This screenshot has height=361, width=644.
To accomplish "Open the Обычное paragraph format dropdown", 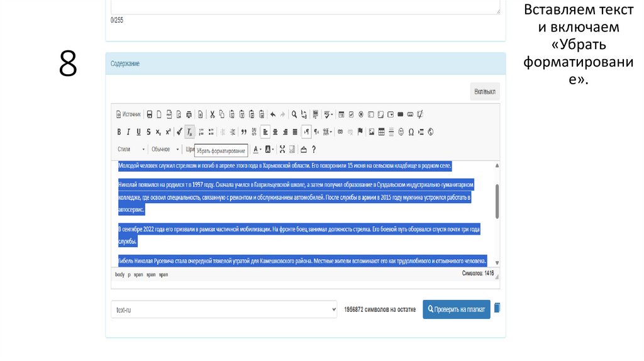I will [165, 150].
